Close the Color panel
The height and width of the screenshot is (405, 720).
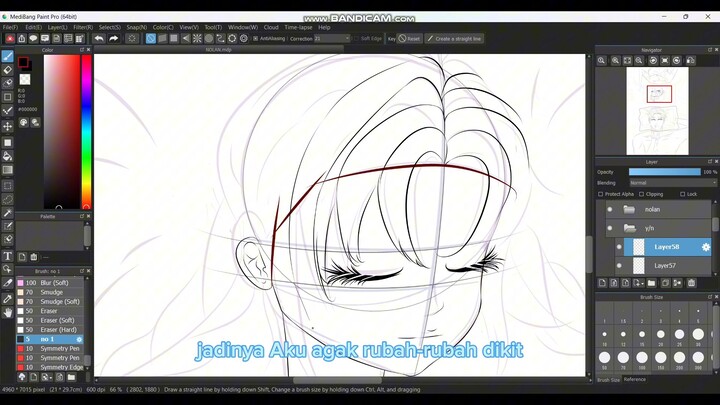[89, 50]
